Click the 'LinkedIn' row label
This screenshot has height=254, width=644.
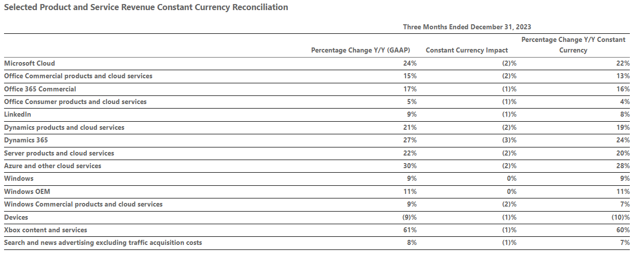click(18, 115)
